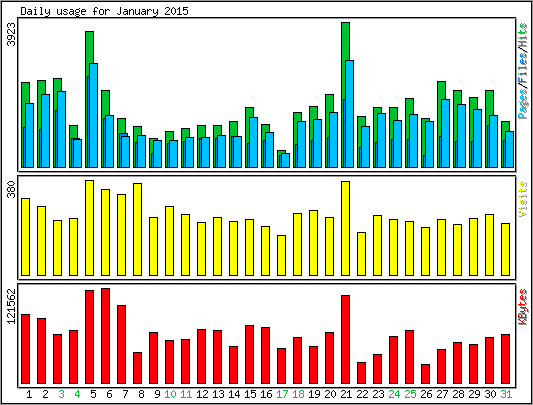Click the green day 25 axis label
The image size is (533, 405).
[410, 394]
